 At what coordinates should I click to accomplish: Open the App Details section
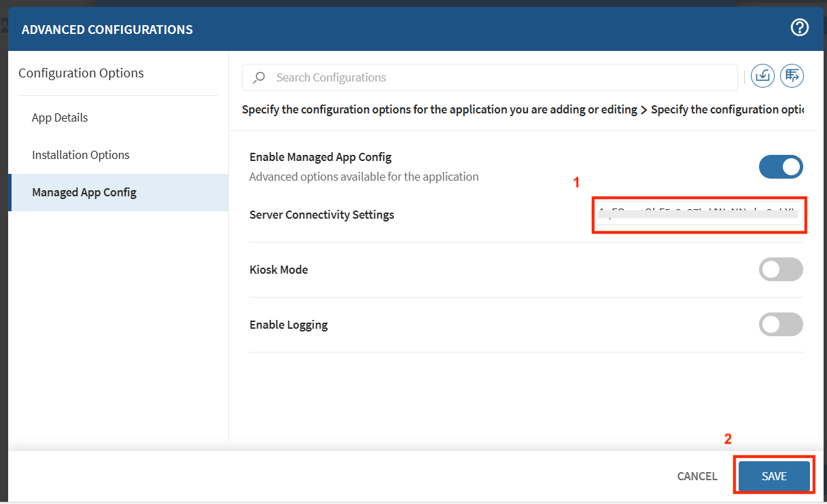(x=60, y=118)
